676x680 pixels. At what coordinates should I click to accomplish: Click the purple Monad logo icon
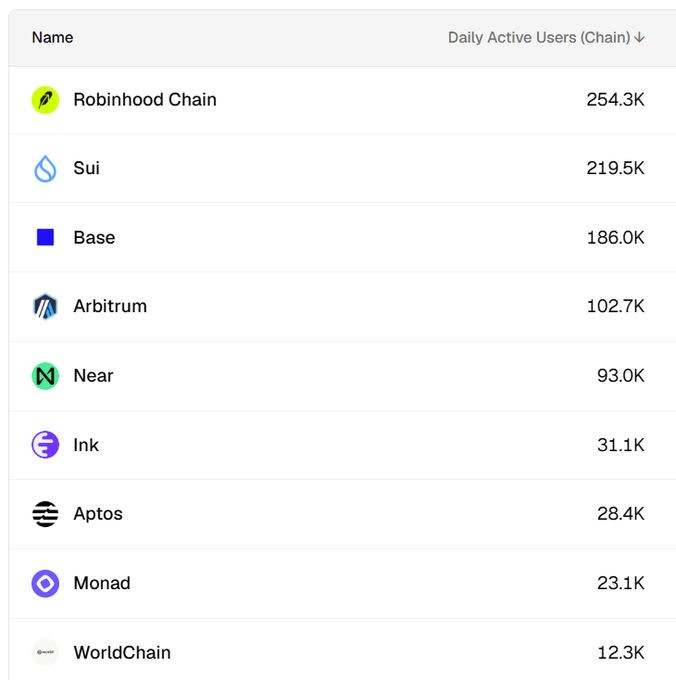click(45, 583)
